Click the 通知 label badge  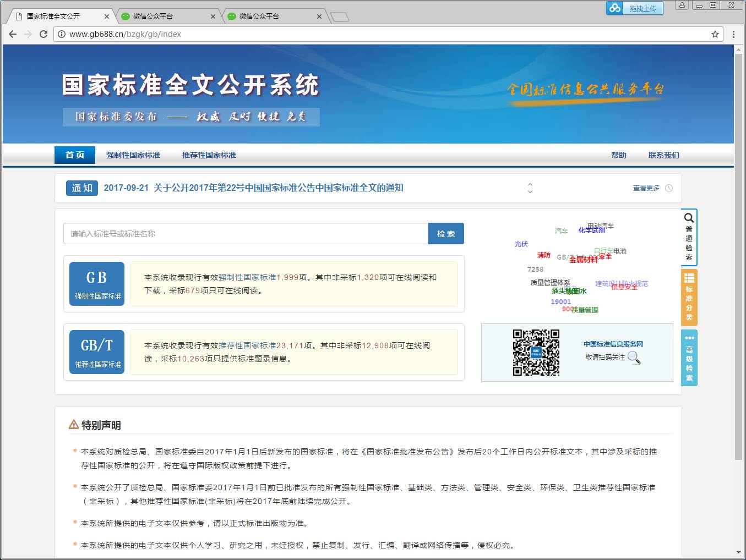pyautogui.click(x=82, y=188)
